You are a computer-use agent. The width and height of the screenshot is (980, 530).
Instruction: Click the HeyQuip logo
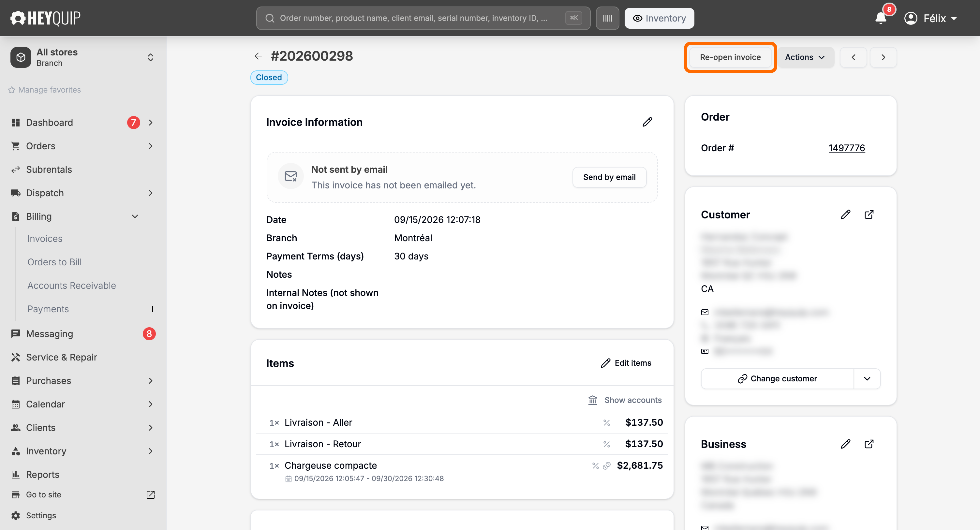point(45,18)
